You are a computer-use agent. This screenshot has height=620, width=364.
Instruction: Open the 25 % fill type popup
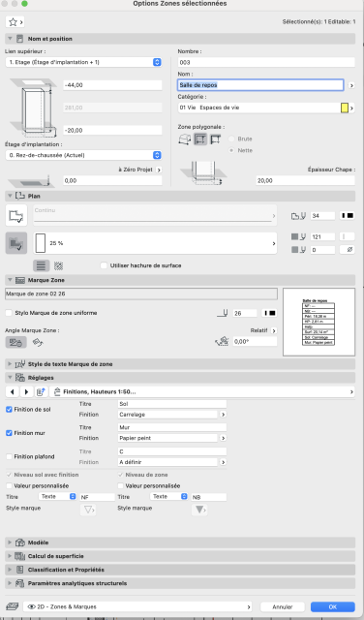(155, 243)
